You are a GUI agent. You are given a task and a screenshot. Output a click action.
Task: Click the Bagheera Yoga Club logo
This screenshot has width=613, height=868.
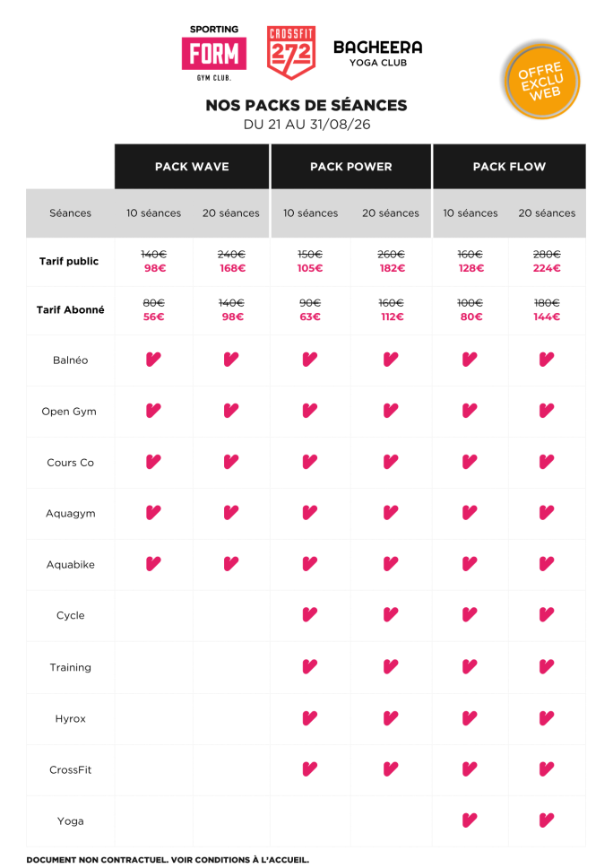point(378,54)
